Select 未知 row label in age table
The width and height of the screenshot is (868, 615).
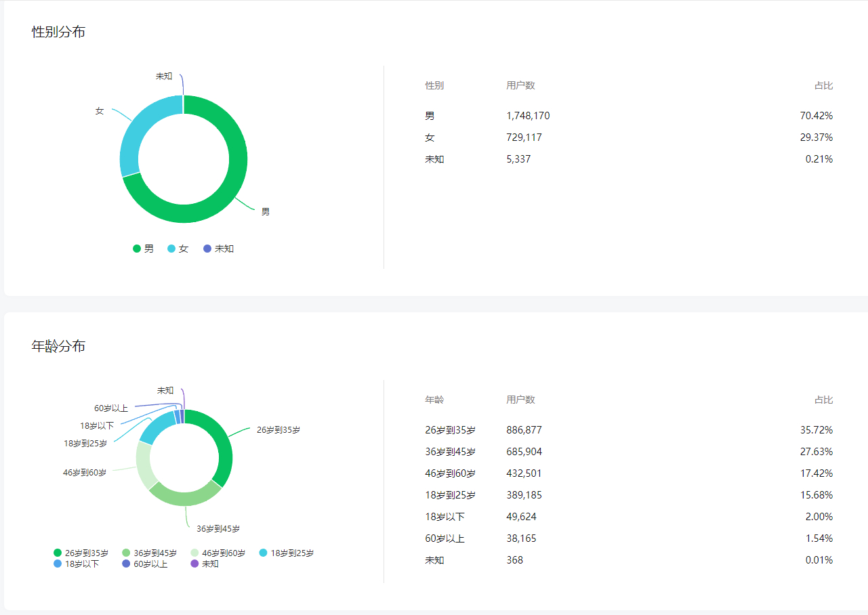434,560
